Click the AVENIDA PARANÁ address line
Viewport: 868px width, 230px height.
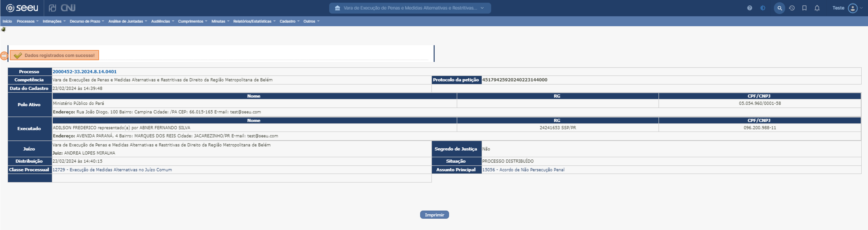(166, 136)
